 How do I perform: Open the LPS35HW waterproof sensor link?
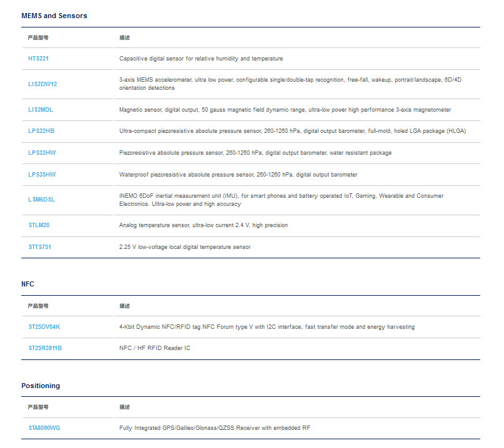(x=42, y=175)
